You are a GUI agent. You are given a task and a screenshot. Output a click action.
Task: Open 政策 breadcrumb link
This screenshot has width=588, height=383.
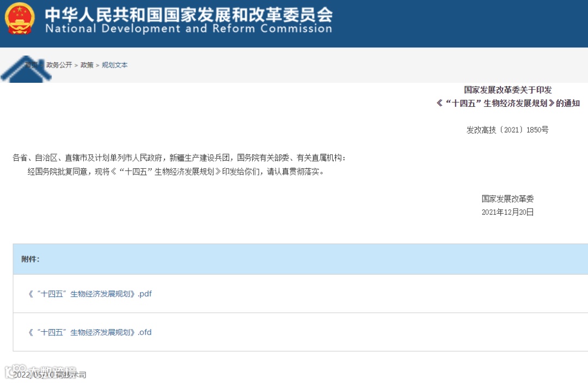click(x=87, y=65)
